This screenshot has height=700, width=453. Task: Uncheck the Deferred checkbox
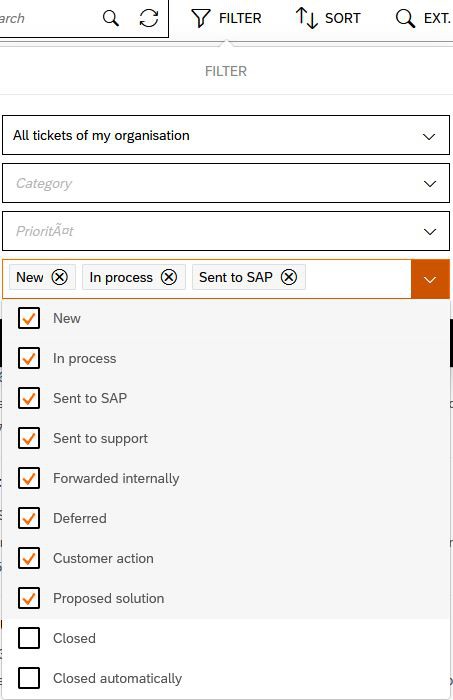[x=29, y=518]
